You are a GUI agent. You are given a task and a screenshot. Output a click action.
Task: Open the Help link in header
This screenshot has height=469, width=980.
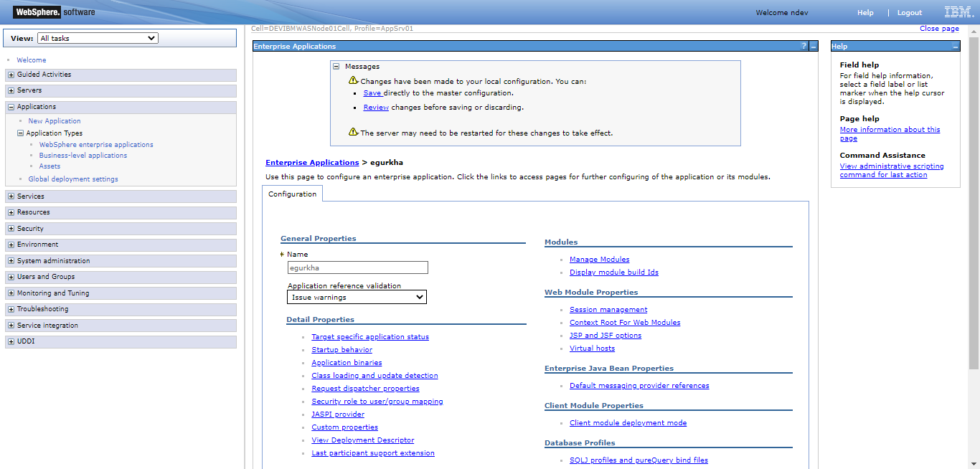[865, 13]
